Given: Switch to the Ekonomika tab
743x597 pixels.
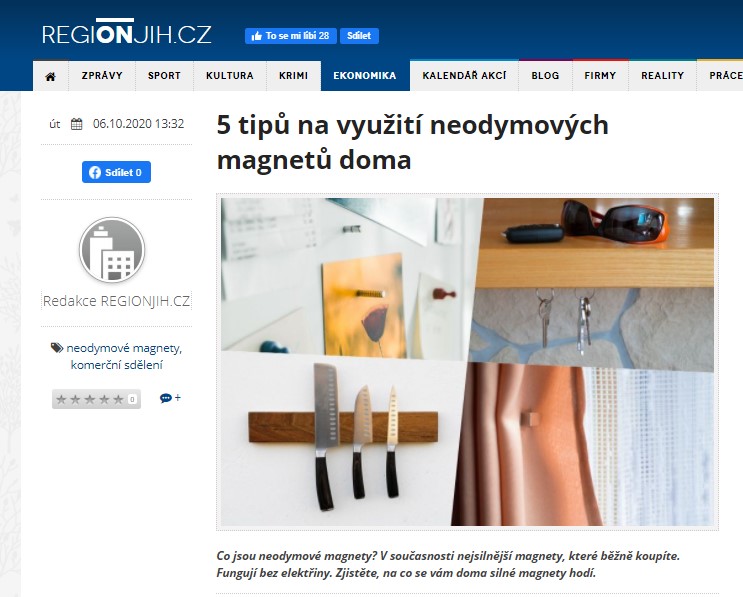Looking at the screenshot, I should click(x=365, y=76).
